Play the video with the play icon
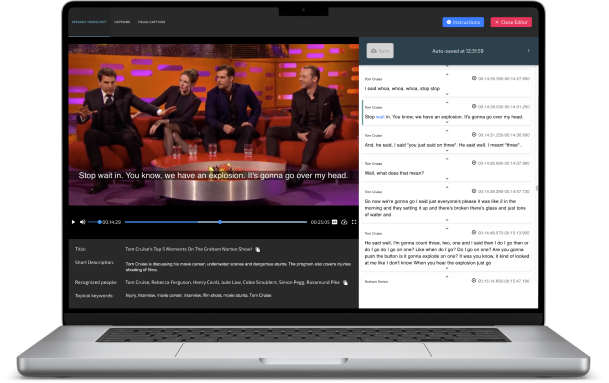609x383 pixels. (73, 222)
